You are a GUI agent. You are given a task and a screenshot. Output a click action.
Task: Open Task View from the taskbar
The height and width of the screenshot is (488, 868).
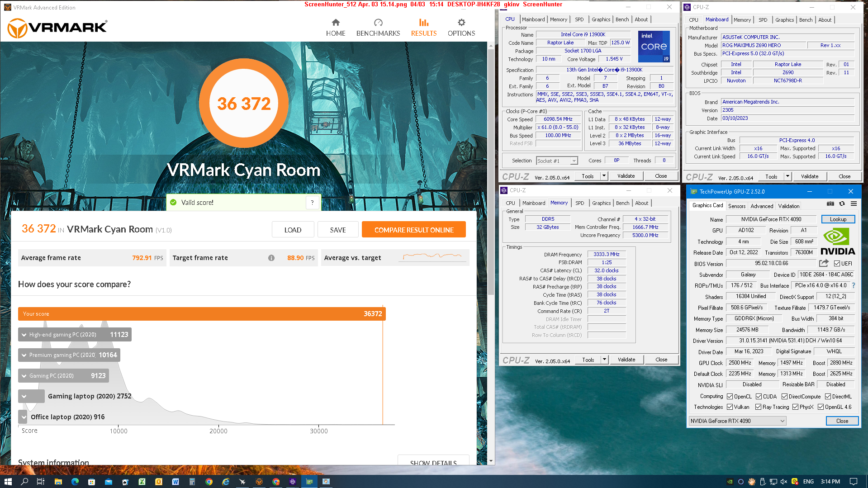click(x=41, y=482)
